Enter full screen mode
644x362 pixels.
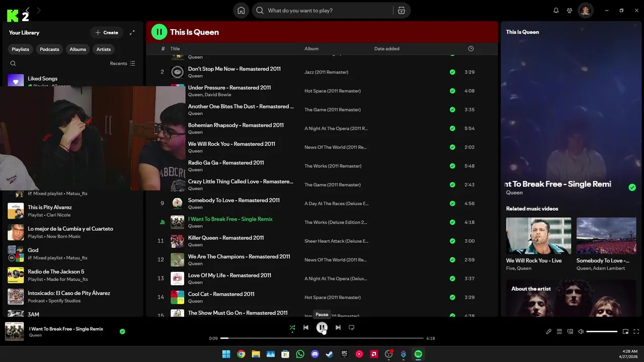click(636, 332)
